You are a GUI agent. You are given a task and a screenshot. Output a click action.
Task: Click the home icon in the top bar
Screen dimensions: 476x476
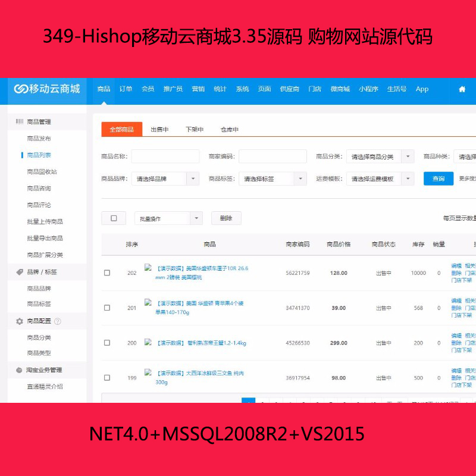462,89
